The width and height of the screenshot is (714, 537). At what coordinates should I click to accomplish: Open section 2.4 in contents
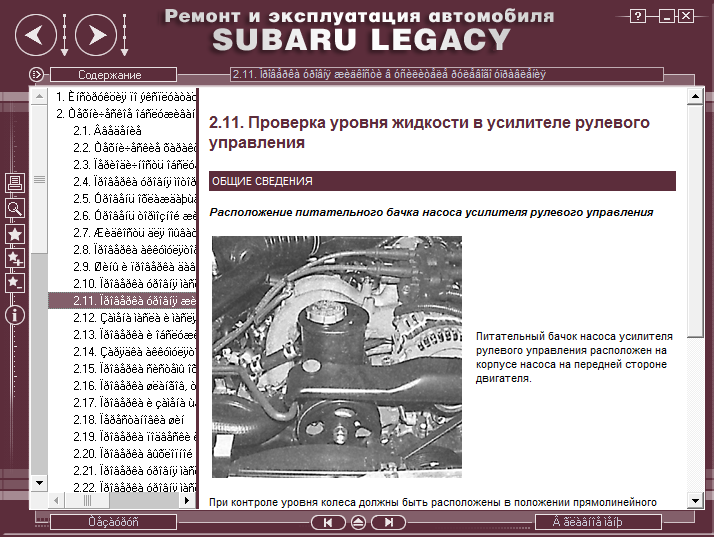click(134, 182)
